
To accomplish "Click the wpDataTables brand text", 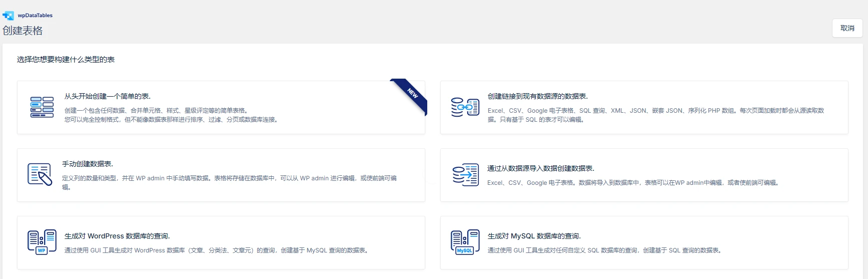I will 35,16.
